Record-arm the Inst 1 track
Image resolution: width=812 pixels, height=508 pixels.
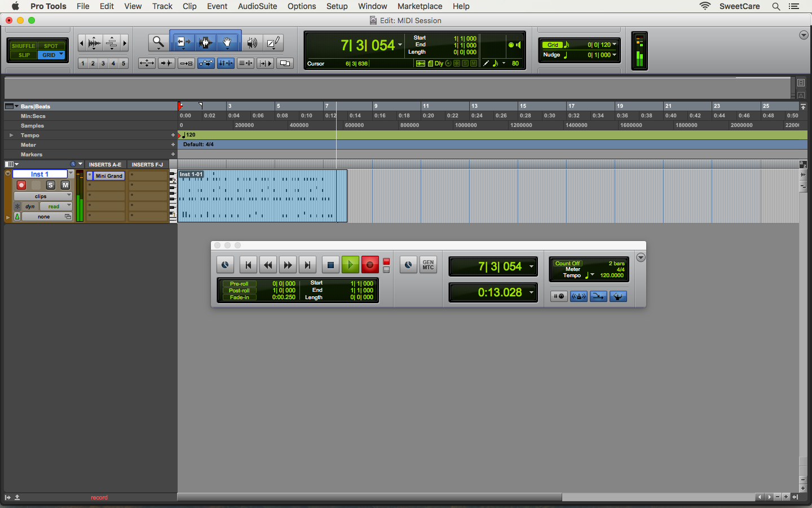coord(21,185)
